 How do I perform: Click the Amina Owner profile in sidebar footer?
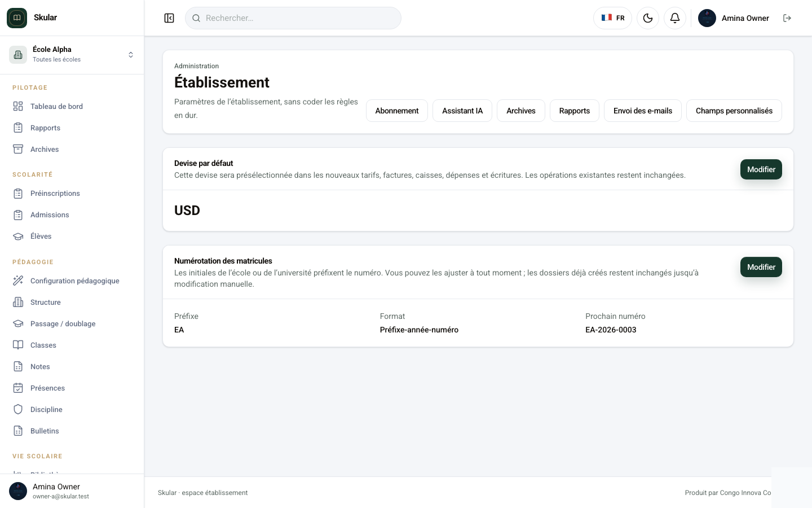tap(72, 491)
